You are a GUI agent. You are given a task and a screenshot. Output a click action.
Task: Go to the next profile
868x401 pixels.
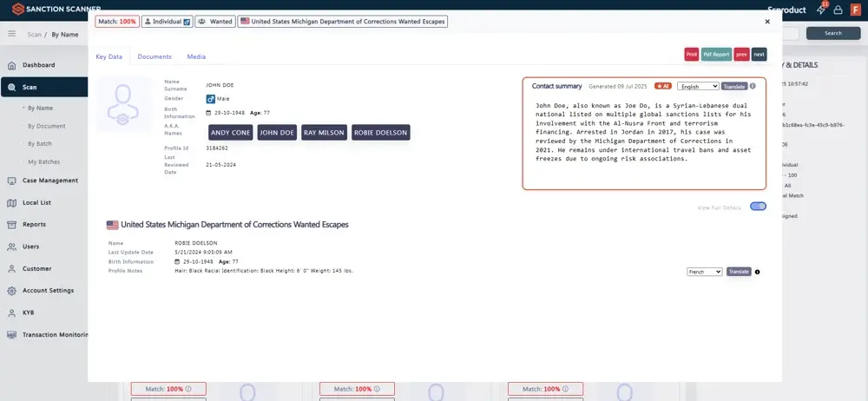[x=759, y=54]
